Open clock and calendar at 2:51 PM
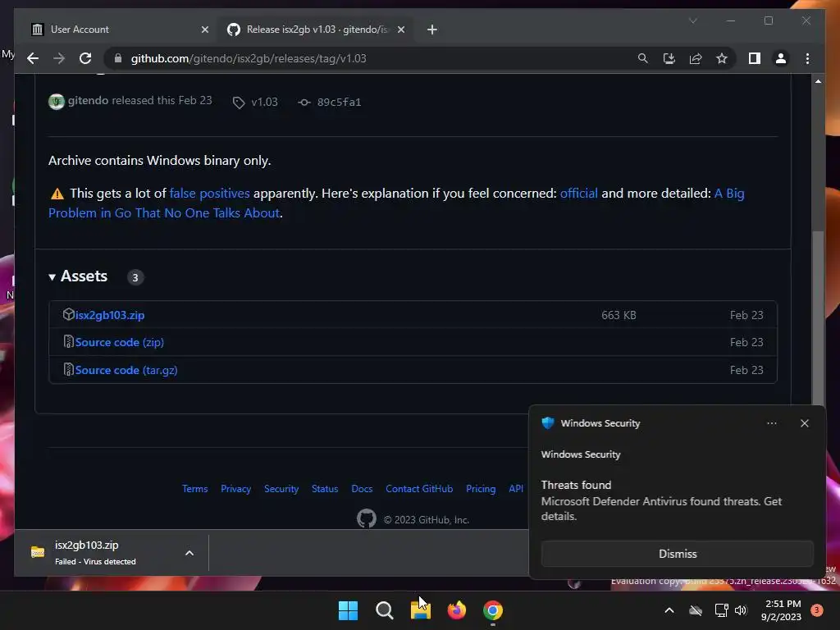The width and height of the screenshot is (840, 630). click(781, 610)
